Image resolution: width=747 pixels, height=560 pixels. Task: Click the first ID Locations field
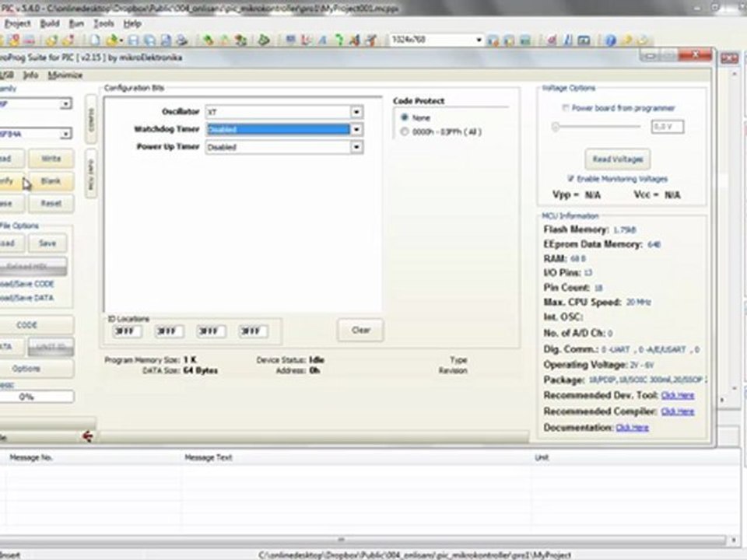pyautogui.click(x=127, y=331)
